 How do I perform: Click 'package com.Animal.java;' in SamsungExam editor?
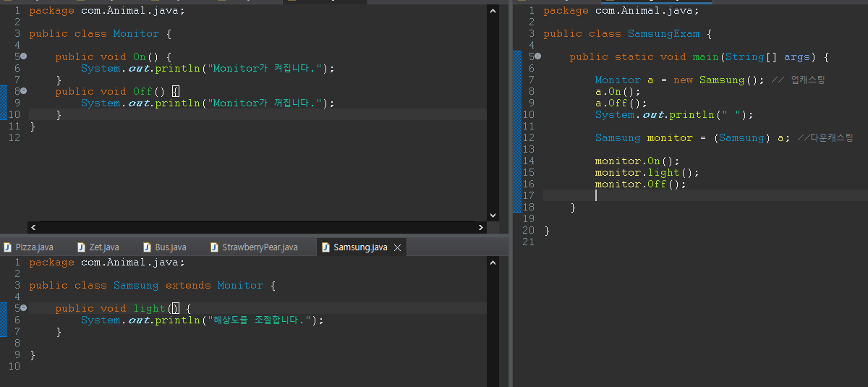click(621, 11)
